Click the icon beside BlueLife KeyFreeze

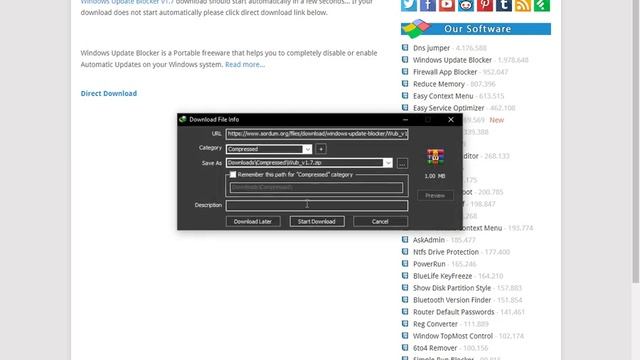[x=405, y=276]
